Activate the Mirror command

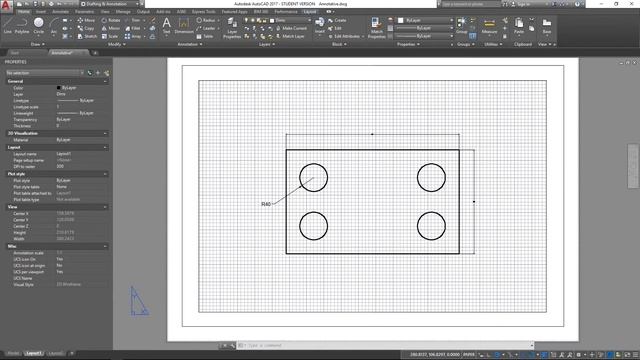click(x=111, y=28)
